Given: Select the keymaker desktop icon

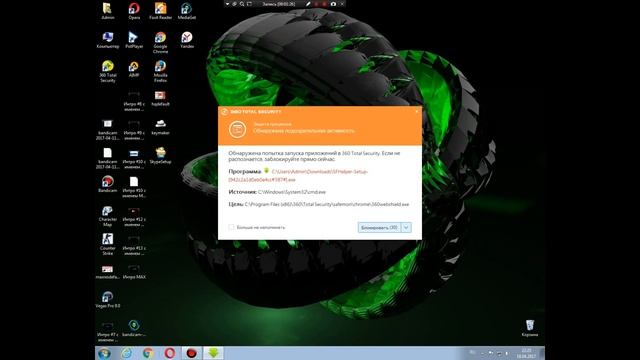Looking at the screenshot, I should click(160, 127).
